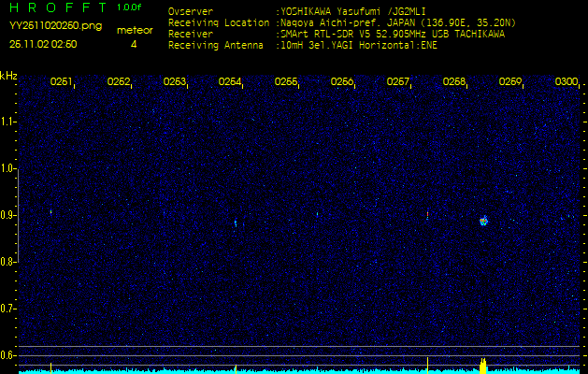Select the SMArt RTL-SDR receiver description
588x374 pixels.
click(391, 35)
